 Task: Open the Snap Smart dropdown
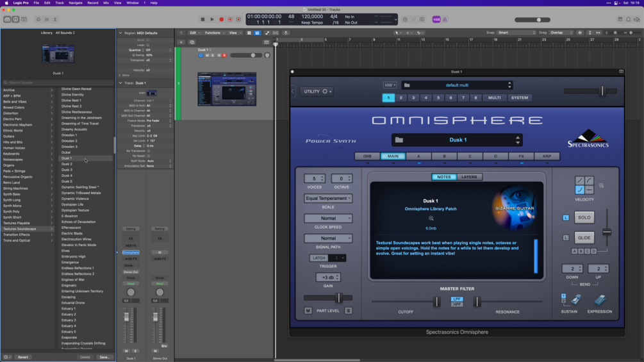click(516, 33)
